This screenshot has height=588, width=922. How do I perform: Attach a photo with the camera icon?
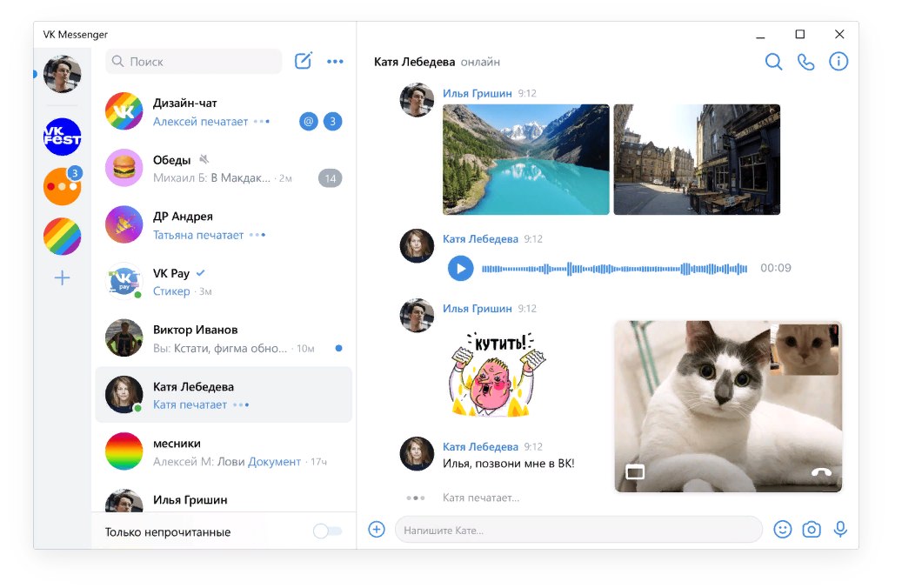point(812,529)
